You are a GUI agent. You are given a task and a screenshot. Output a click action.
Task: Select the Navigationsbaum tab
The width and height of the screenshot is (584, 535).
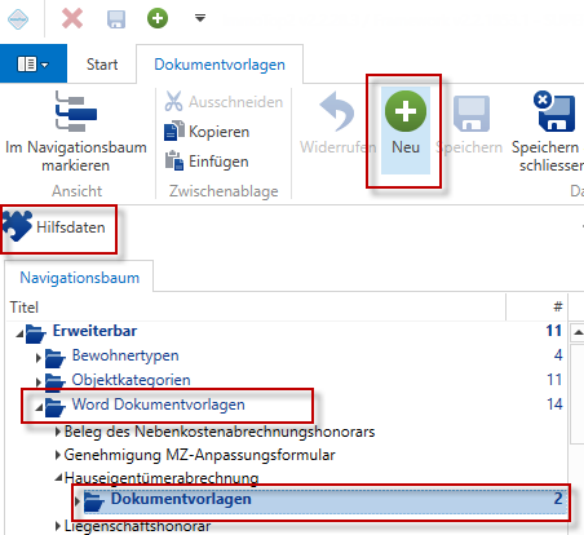pyautogui.click(x=80, y=278)
